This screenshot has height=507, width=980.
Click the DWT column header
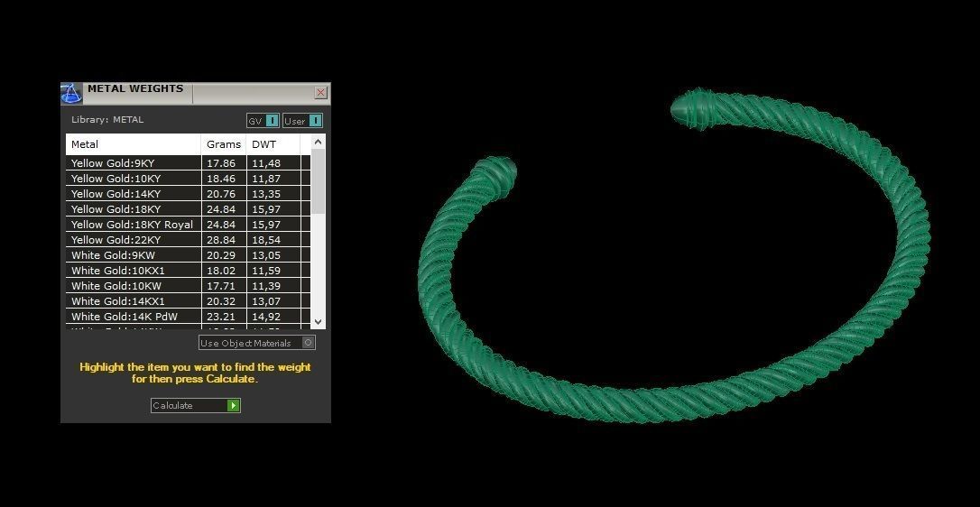tap(273, 144)
